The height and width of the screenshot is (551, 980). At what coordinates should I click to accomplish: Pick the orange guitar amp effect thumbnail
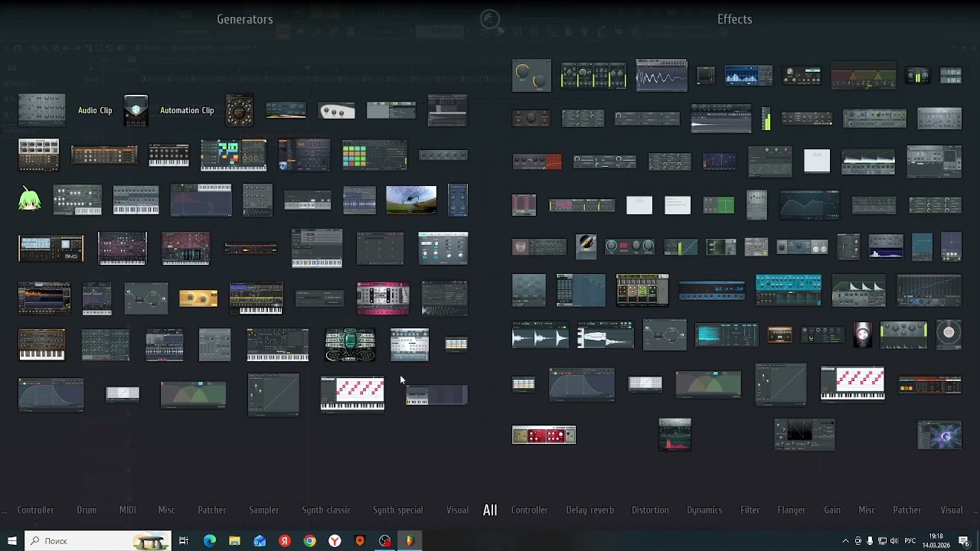779,334
